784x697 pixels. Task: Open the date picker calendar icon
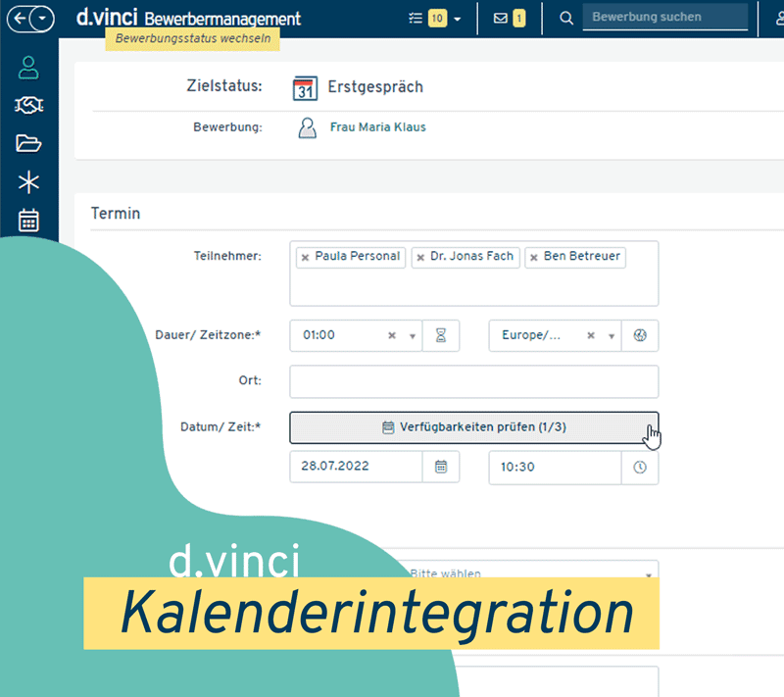[441, 467]
